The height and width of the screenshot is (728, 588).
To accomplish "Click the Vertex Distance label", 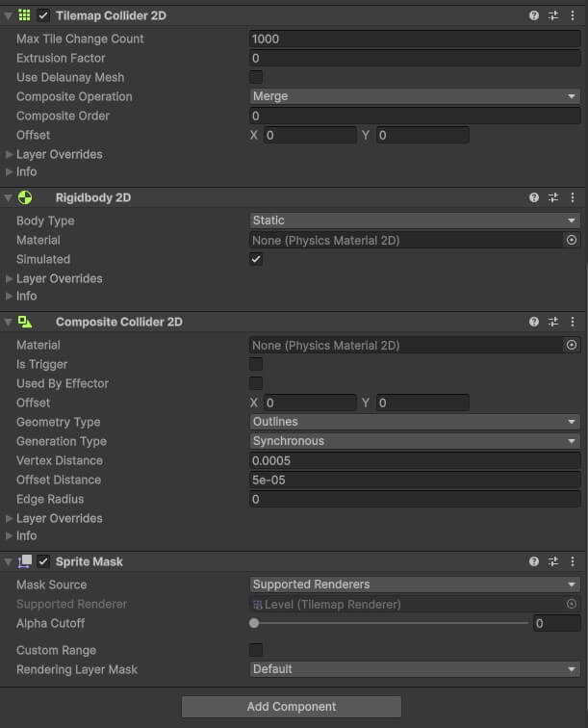I will tap(60, 460).
